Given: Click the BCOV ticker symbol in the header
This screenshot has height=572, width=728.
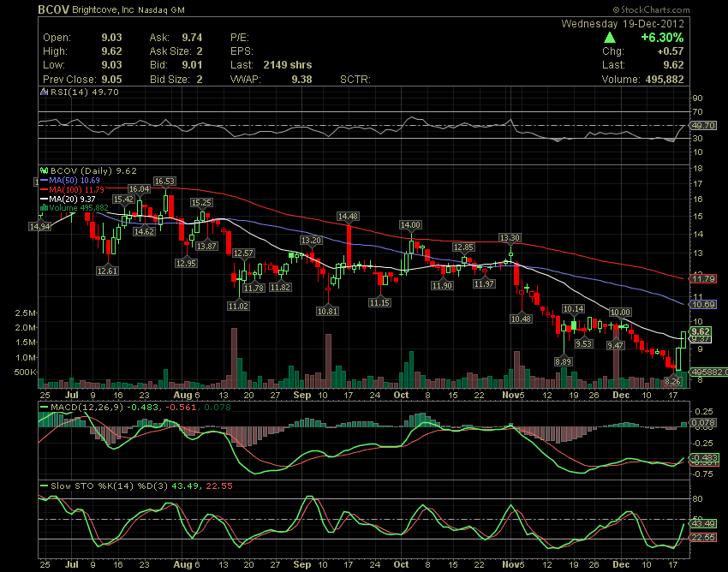Looking at the screenshot, I should pyautogui.click(x=53, y=9).
